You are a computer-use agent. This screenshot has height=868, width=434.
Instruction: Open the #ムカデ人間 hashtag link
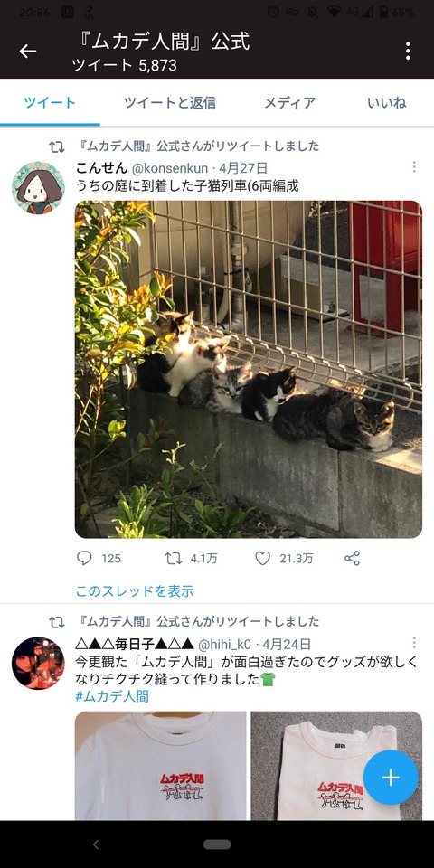[x=112, y=696]
